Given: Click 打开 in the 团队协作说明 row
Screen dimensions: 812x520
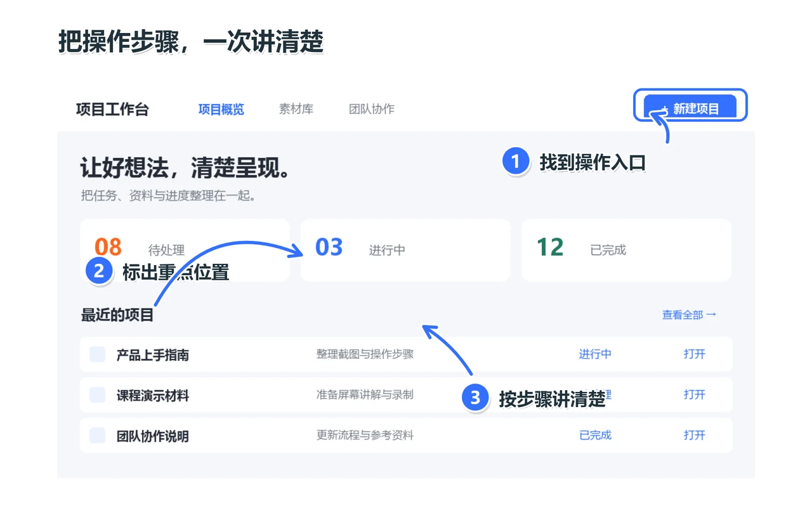Looking at the screenshot, I should 695,435.
